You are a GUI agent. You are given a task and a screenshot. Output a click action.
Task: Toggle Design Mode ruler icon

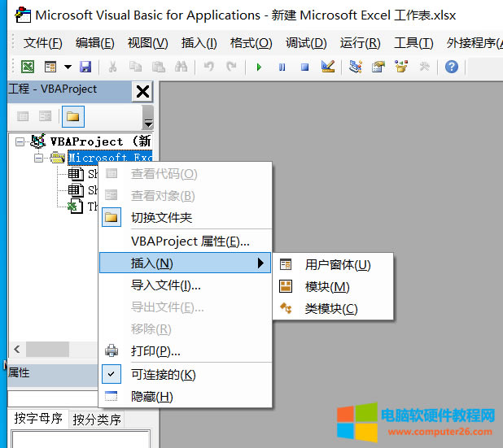328,67
